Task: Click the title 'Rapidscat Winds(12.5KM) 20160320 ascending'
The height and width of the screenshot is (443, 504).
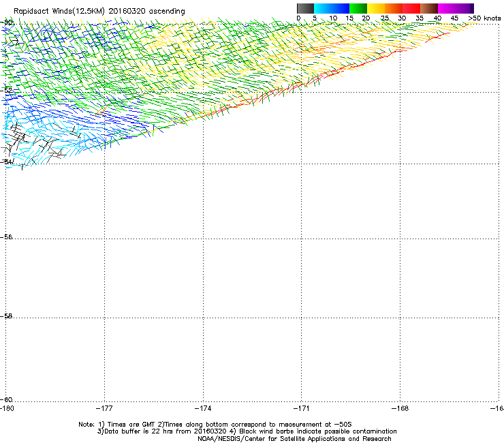Action: coord(99,12)
